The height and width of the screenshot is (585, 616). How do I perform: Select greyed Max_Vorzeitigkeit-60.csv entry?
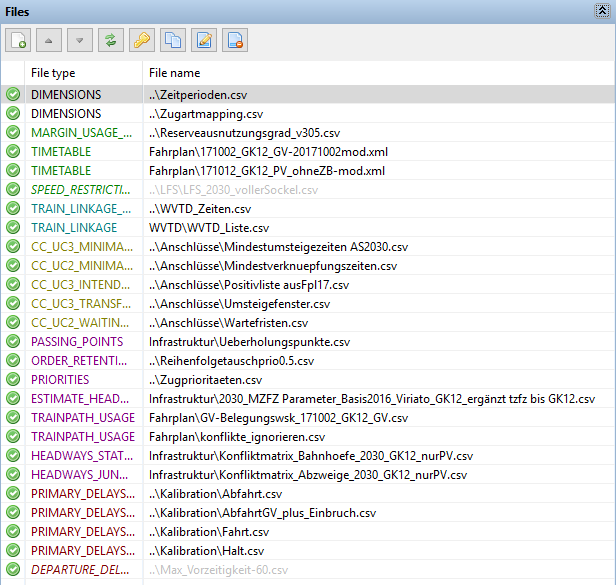218,570
